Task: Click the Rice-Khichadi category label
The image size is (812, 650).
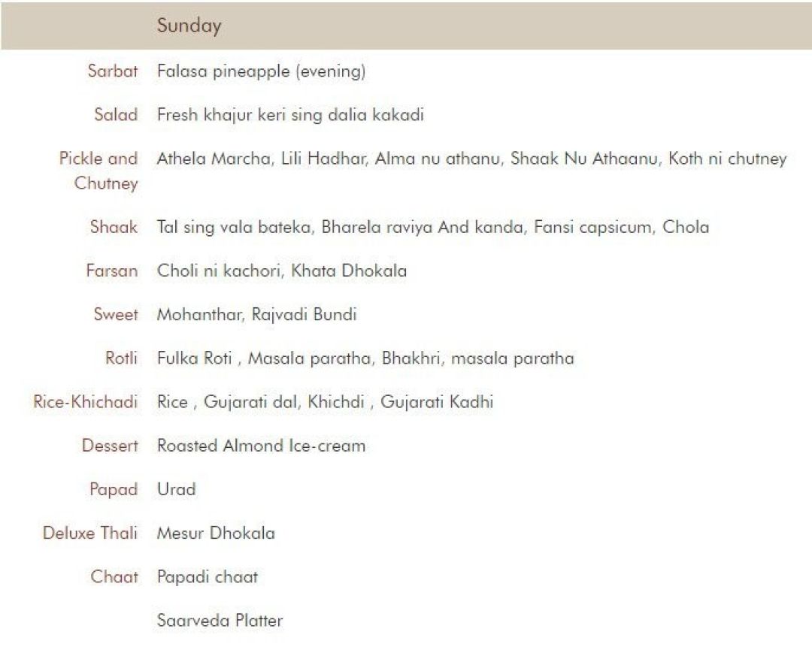Action: 85,402
